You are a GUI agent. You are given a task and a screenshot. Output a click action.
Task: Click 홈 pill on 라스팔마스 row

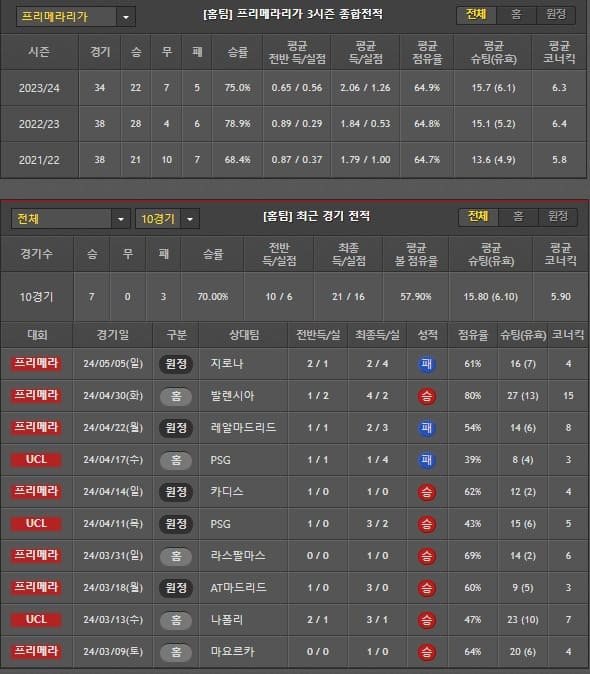coord(176,556)
